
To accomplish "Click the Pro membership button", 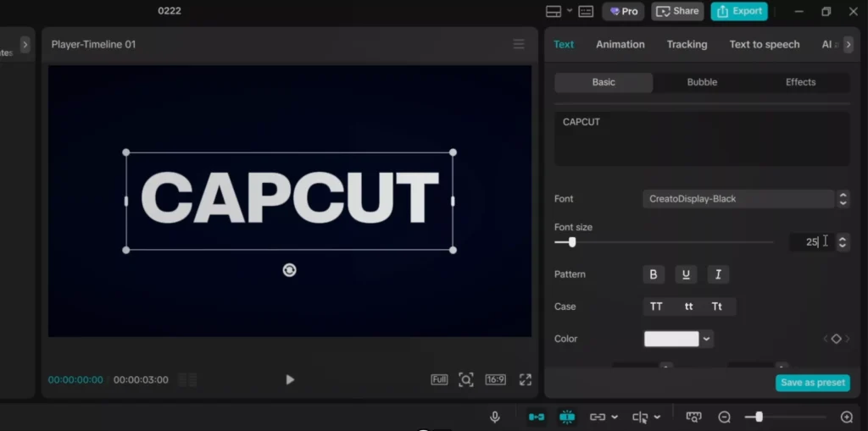I will pos(623,11).
